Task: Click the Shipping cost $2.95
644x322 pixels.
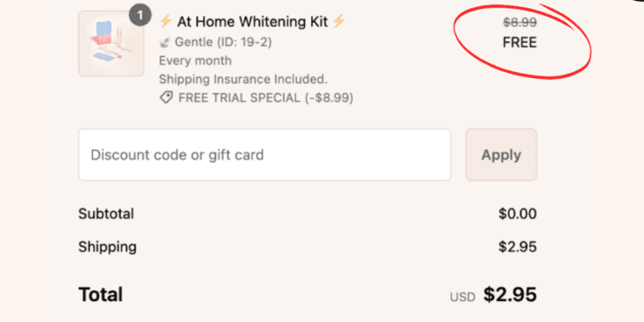Action: (x=517, y=247)
